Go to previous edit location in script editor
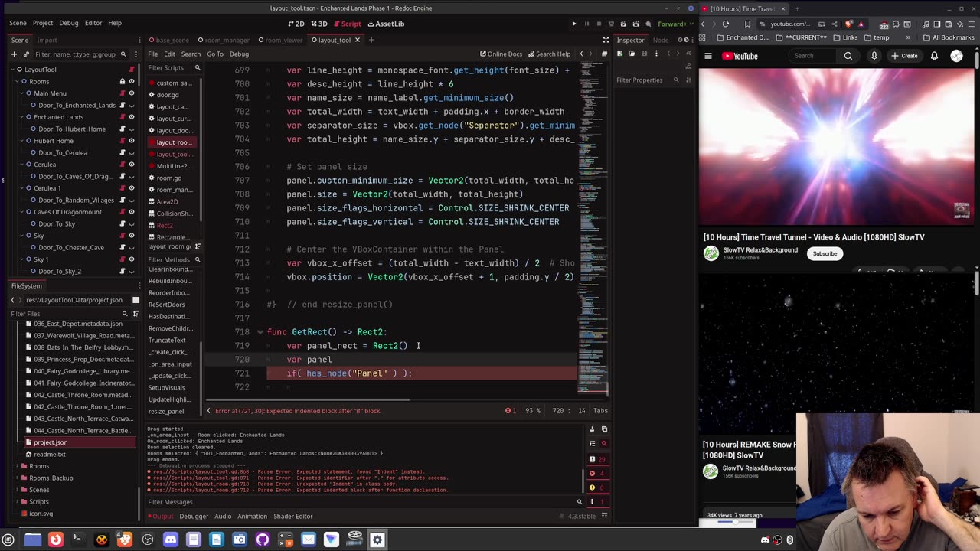Image resolution: width=980 pixels, height=551 pixels. 581,54
